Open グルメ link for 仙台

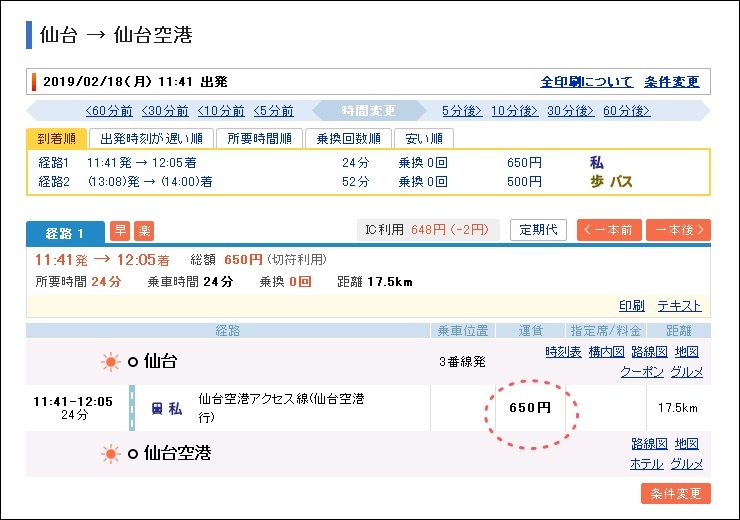[x=687, y=372]
